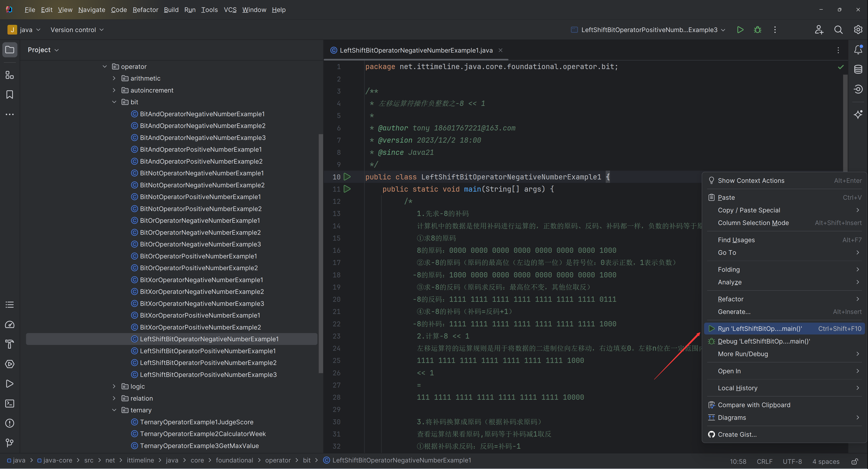This screenshot has height=469, width=868.
Task: Open the Terminal tool window icon
Action: [x=10, y=403]
